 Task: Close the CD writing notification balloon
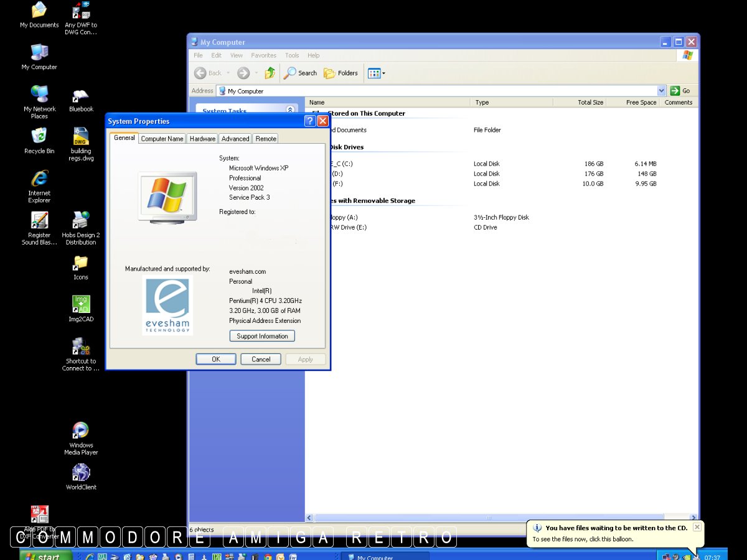697,527
